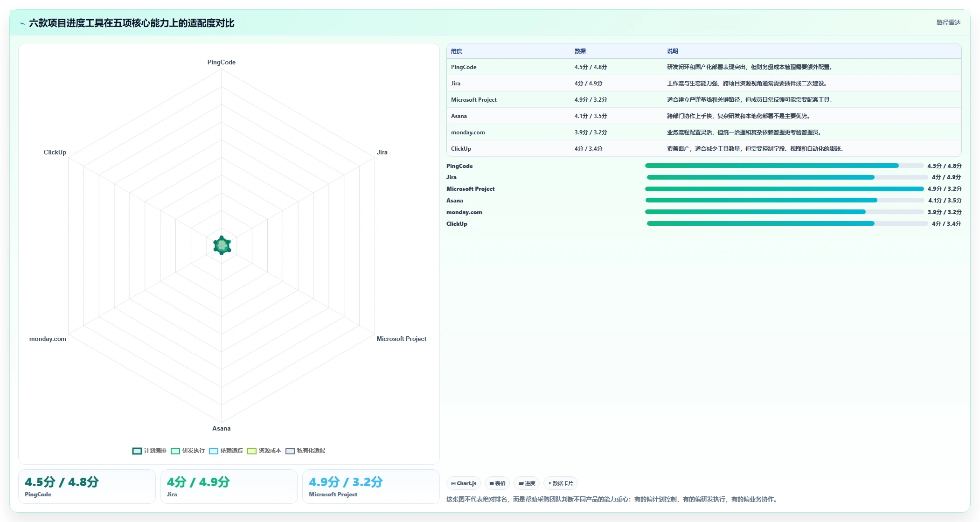Click the PingCode axis label on the radar chart
980x522 pixels.
click(222, 62)
